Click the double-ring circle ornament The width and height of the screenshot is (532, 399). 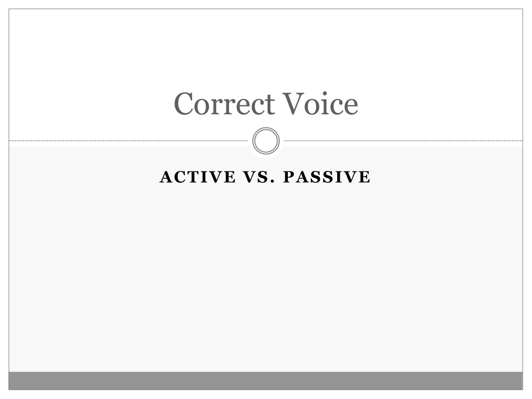266,140
